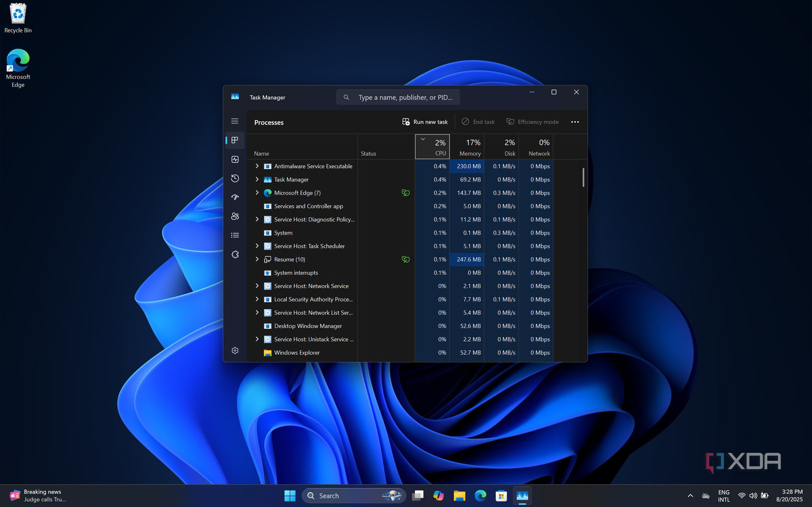Open App history sidebar icon
The width and height of the screenshot is (812, 507).
(235, 178)
